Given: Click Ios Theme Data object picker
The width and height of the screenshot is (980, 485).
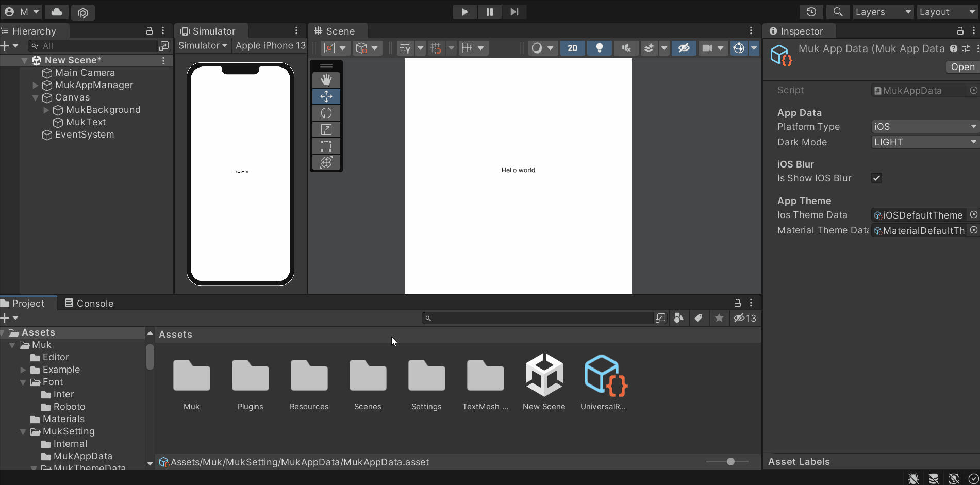Looking at the screenshot, I should coord(974,215).
